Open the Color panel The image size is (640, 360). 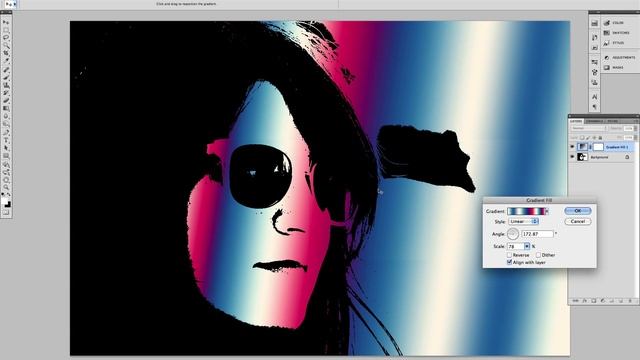tap(613, 23)
